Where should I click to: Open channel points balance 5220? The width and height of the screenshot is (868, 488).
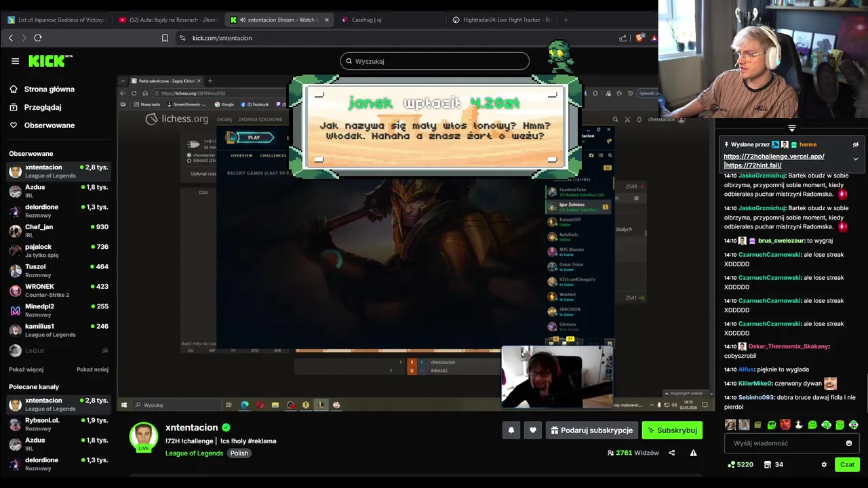[740, 464]
